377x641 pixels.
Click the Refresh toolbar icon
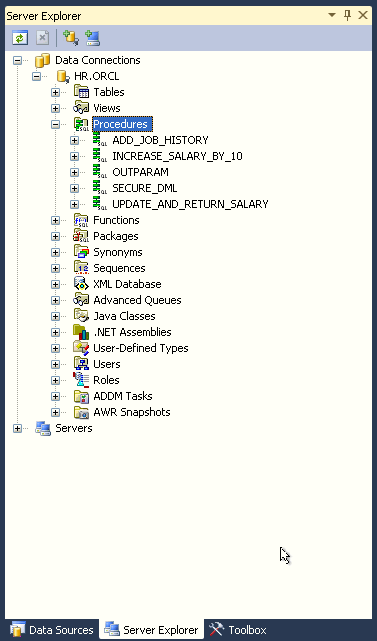pyautogui.click(x=20, y=38)
